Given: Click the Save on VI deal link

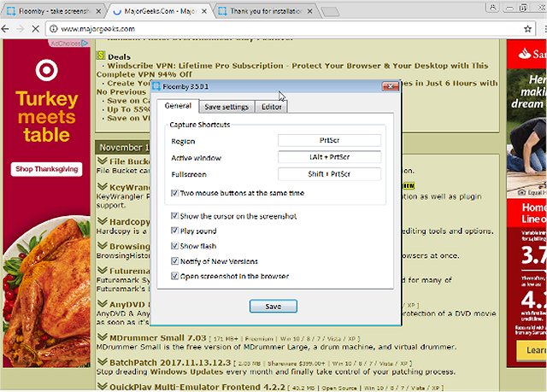Looking at the screenshot, I should click(x=128, y=118).
